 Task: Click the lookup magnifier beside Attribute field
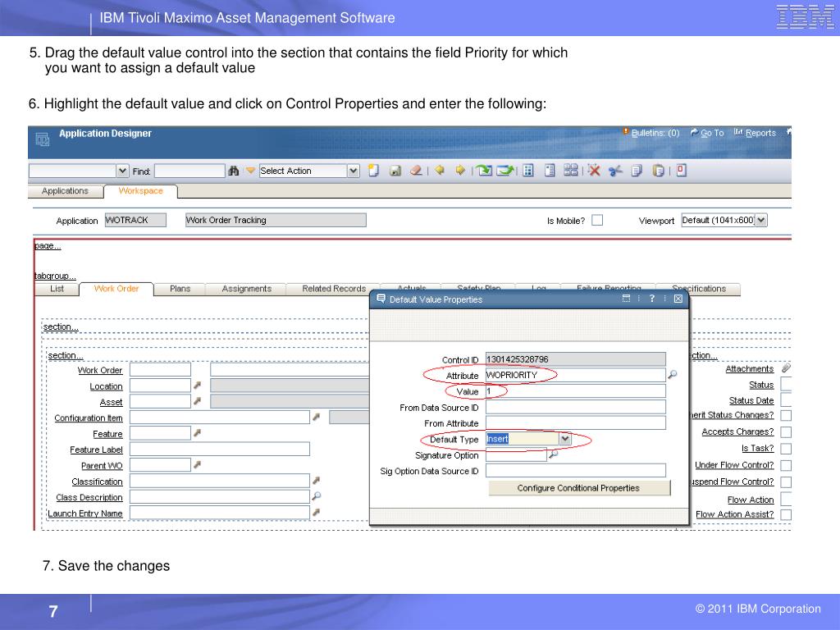tap(673, 374)
